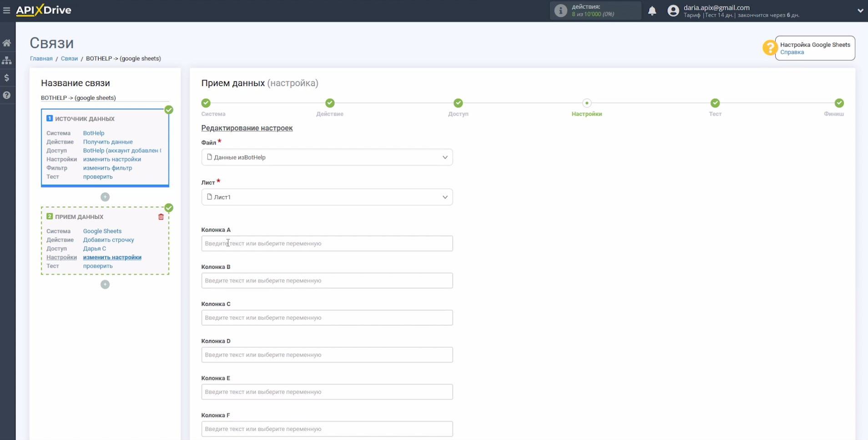This screenshot has width=868, height=440.
Task: Click изменить настройки in source block
Action: [112, 159]
